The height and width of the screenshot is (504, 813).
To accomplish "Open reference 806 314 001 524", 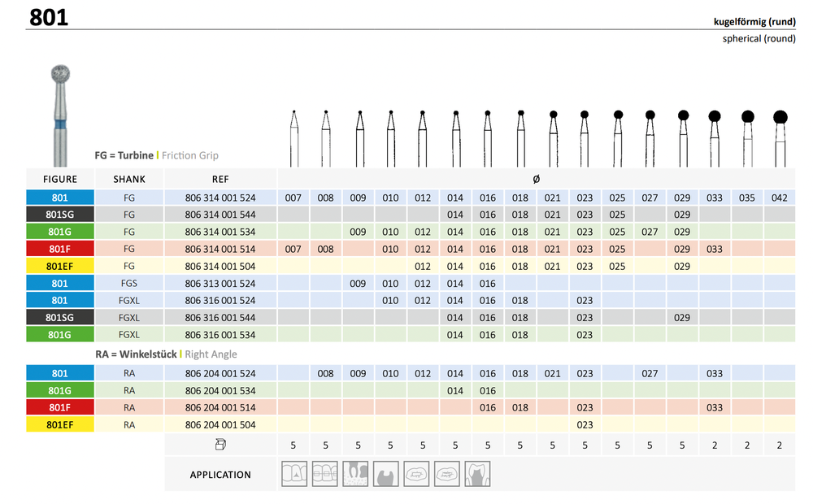I will coord(220,198).
